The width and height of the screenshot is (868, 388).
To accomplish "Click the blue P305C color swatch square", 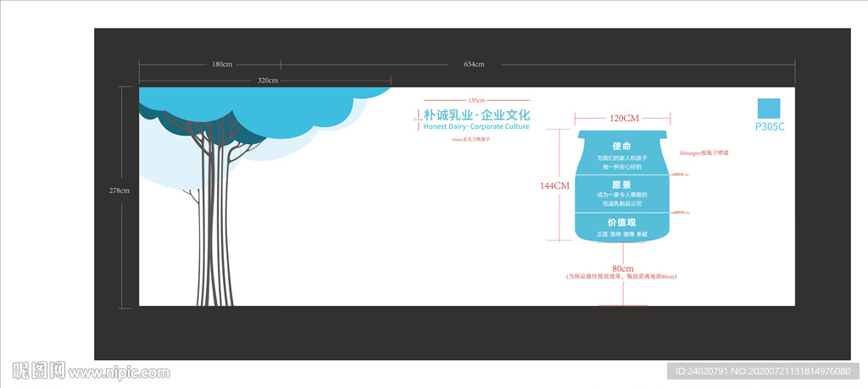I will point(768,108).
